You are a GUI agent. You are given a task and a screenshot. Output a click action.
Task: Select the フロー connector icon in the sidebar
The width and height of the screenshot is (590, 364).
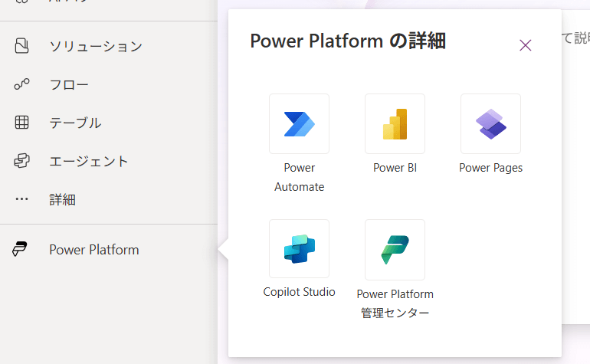(x=21, y=84)
